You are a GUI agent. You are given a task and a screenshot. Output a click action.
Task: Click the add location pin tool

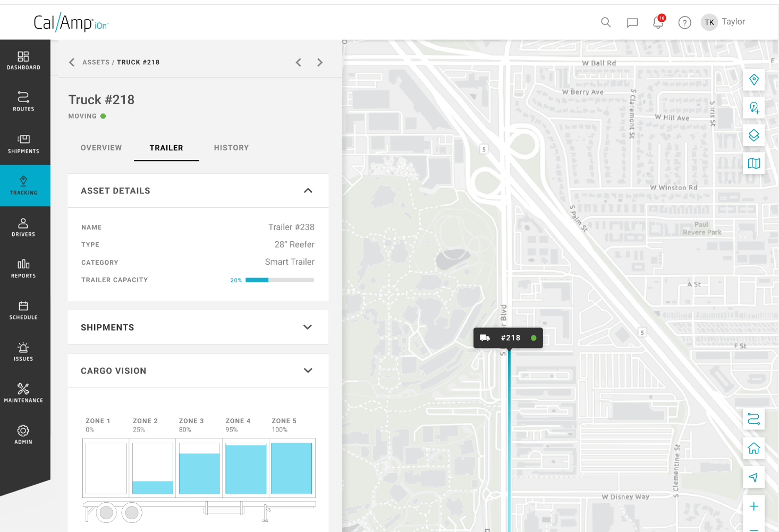(x=753, y=107)
